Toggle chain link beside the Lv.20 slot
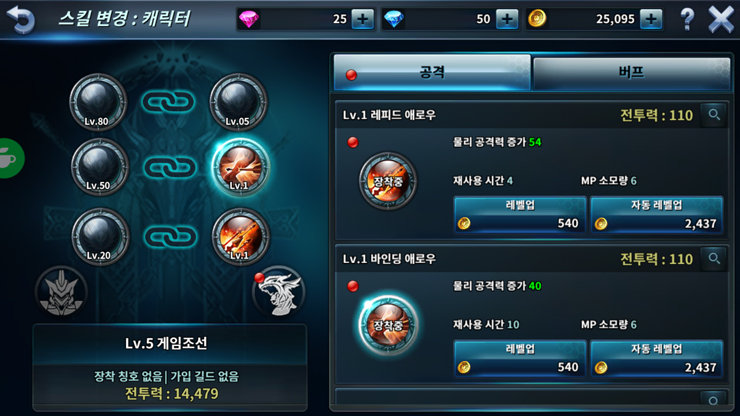 point(170,237)
